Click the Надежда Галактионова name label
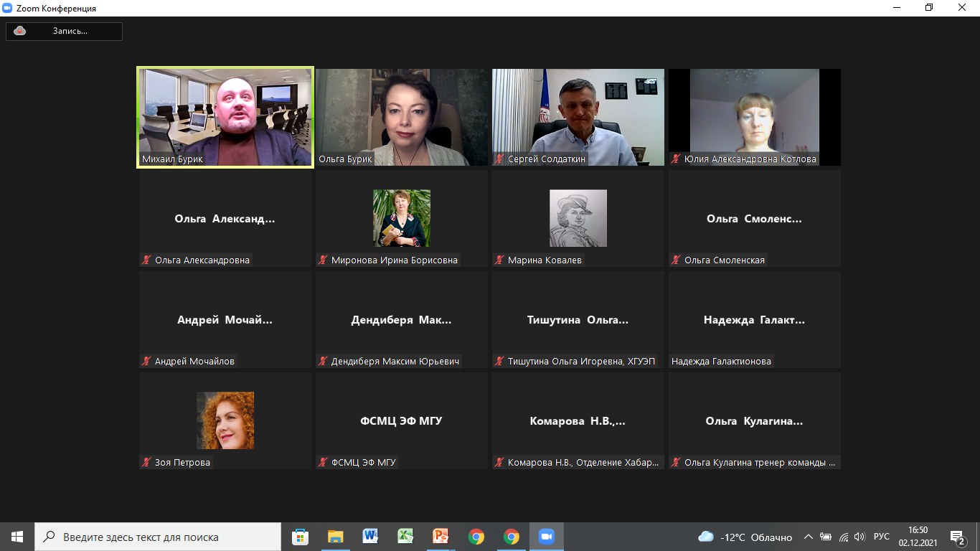 pos(721,362)
